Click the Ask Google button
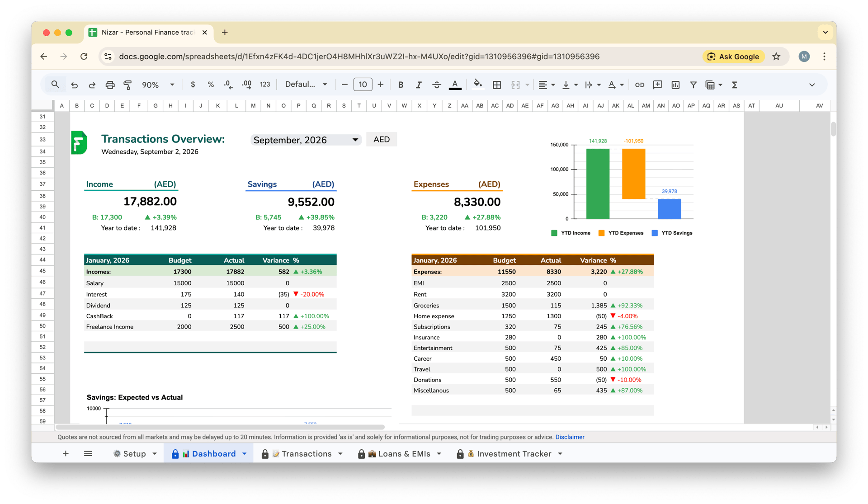This screenshot has height=504, width=868. [x=733, y=57]
